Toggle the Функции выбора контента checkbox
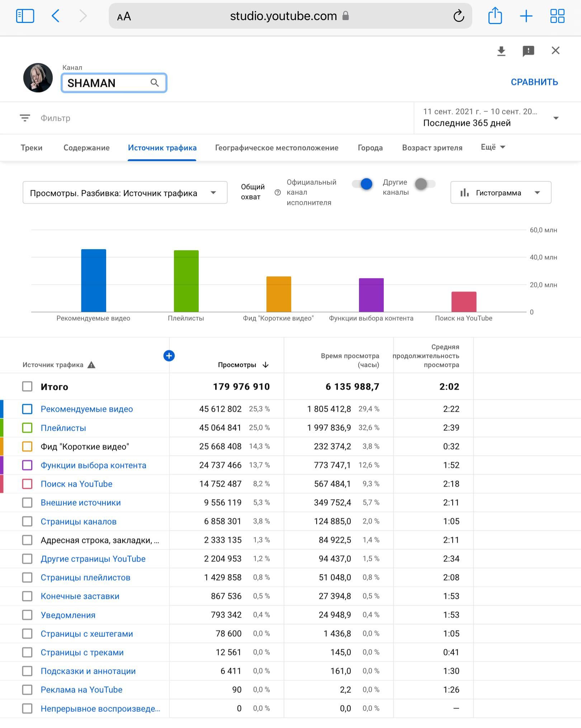Screen dimensions: 581x728 27,465
